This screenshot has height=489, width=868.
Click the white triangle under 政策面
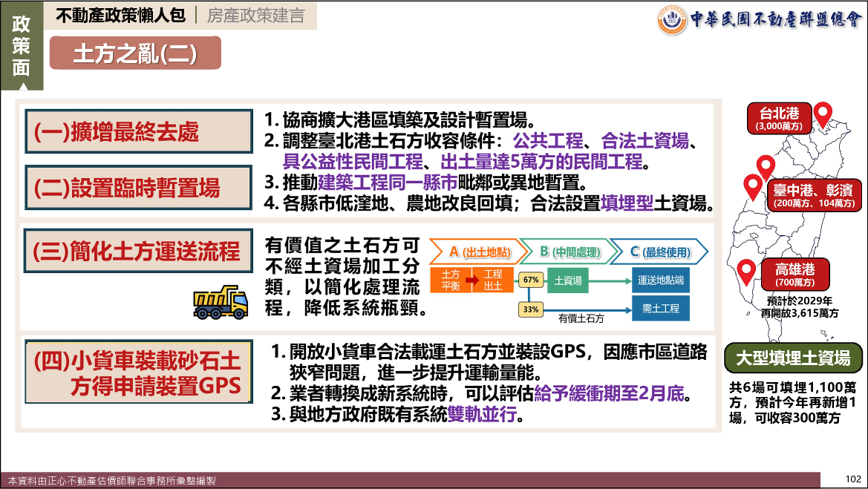point(22,86)
